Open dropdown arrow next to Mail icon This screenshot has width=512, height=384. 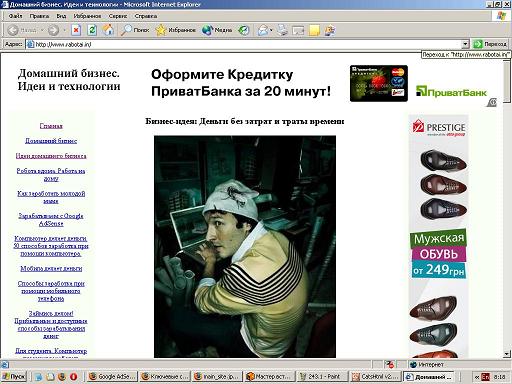tap(271, 30)
